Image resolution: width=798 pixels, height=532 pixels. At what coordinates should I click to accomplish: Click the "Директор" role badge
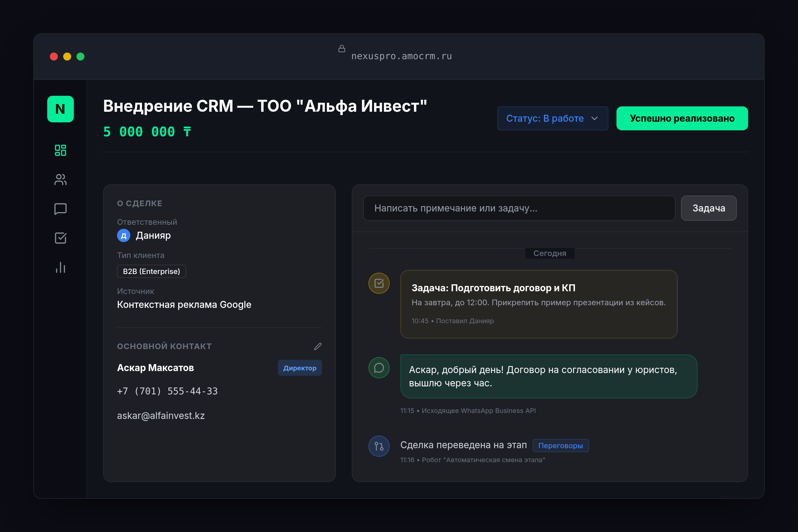click(x=300, y=368)
